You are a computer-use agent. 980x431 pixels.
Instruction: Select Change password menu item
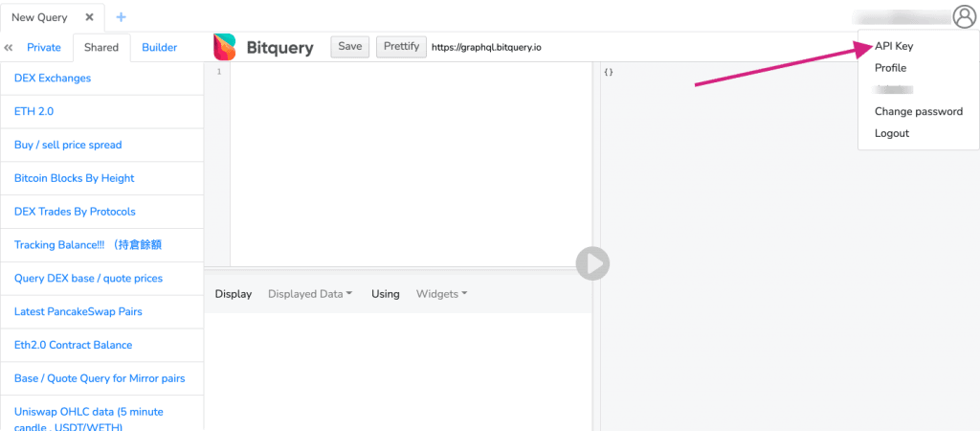coord(918,111)
